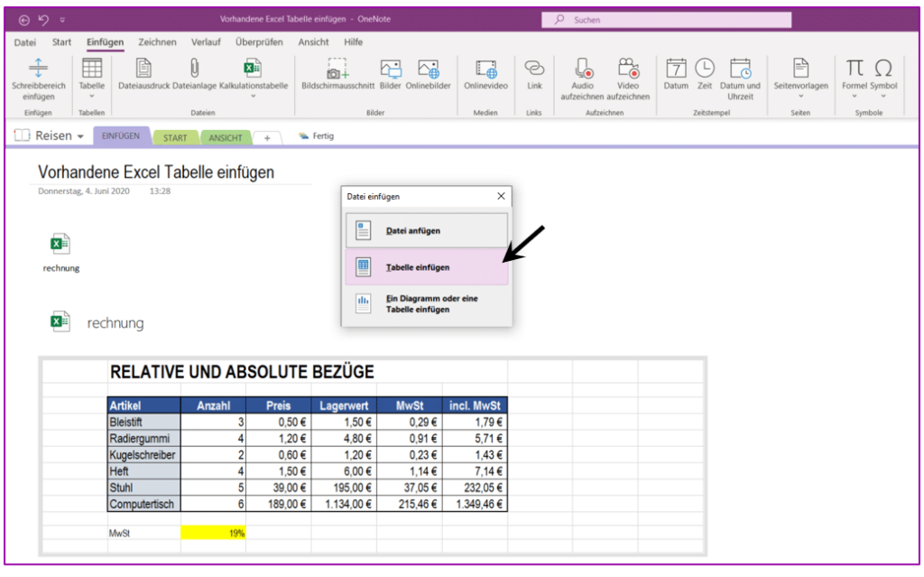Click the Link icon
This screenshot has height=577, width=924.
pyautogui.click(x=534, y=68)
